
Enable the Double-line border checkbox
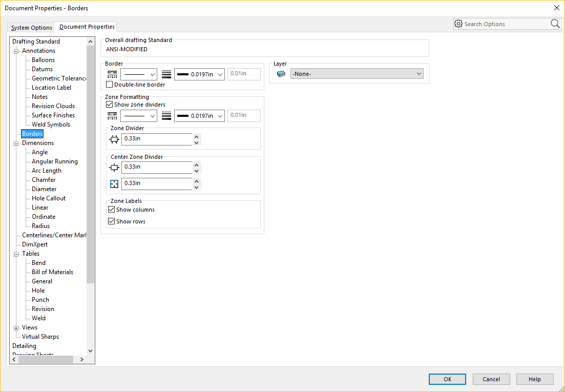coord(109,85)
